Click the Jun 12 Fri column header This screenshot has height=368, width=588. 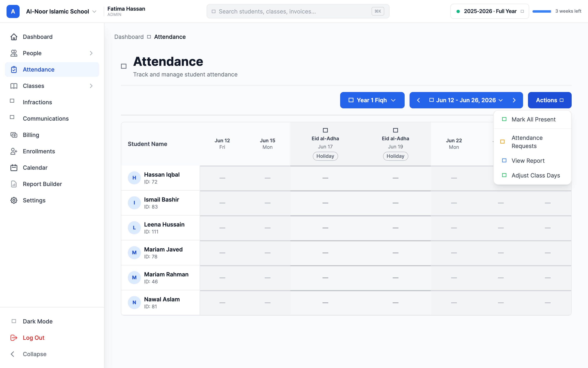pyautogui.click(x=222, y=144)
